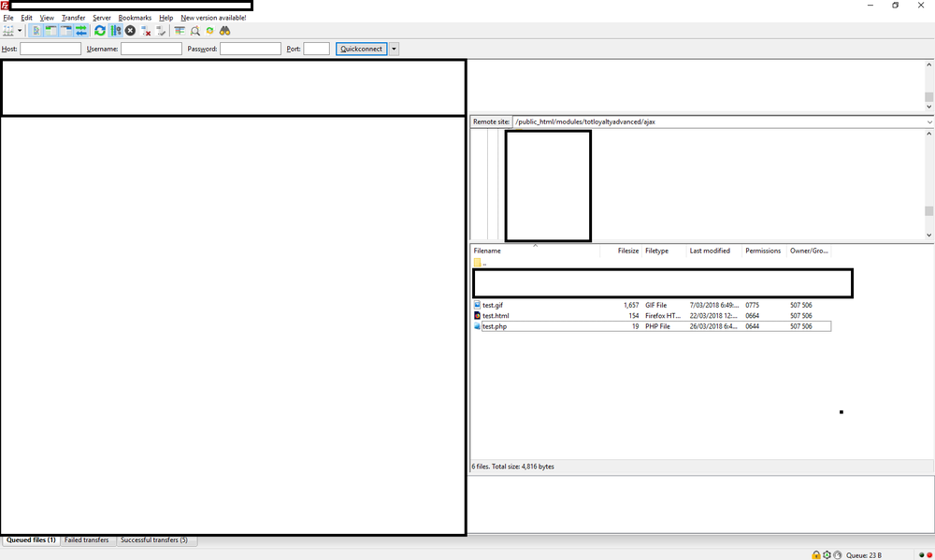The height and width of the screenshot is (560, 935).
Task: Click the 0644 permissions of test.php
Action: click(752, 326)
